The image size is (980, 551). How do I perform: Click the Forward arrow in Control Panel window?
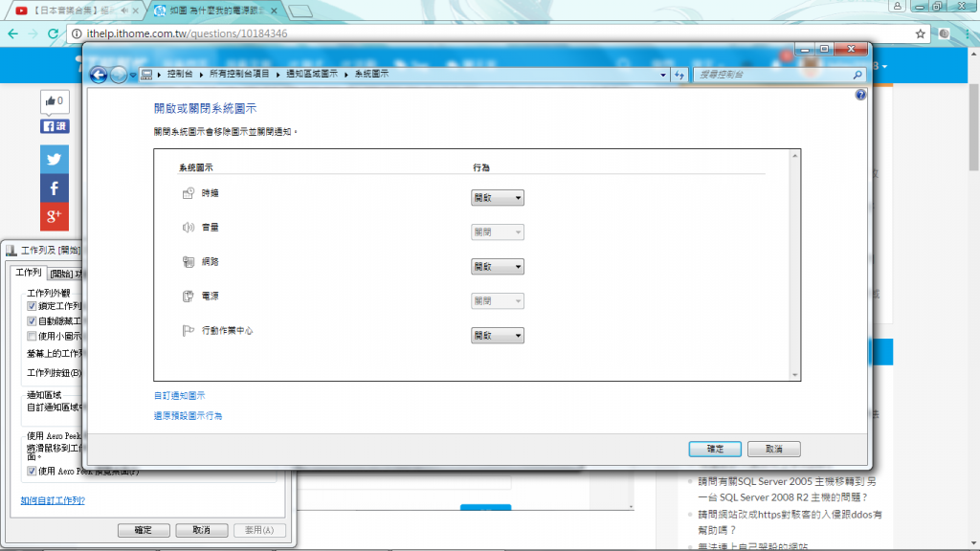pos(118,75)
